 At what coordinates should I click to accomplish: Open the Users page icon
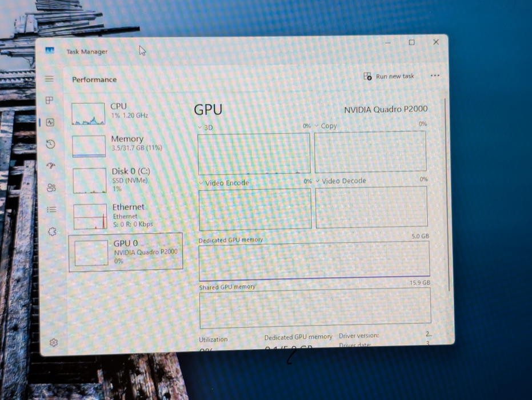(x=51, y=187)
